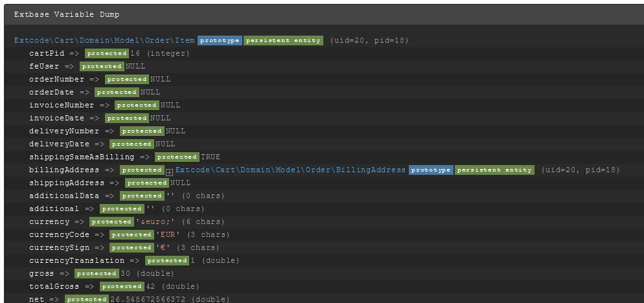The width and height of the screenshot is (644, 303).
Task: Click the invoiceDate property name
Action: point(56,118)
